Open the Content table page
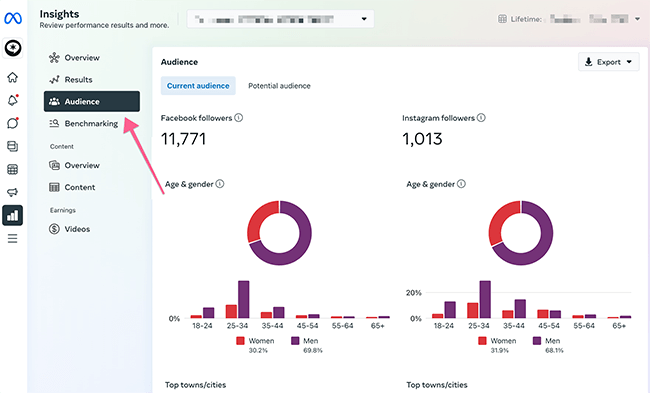The image size is (650, 393). (92, 187)
